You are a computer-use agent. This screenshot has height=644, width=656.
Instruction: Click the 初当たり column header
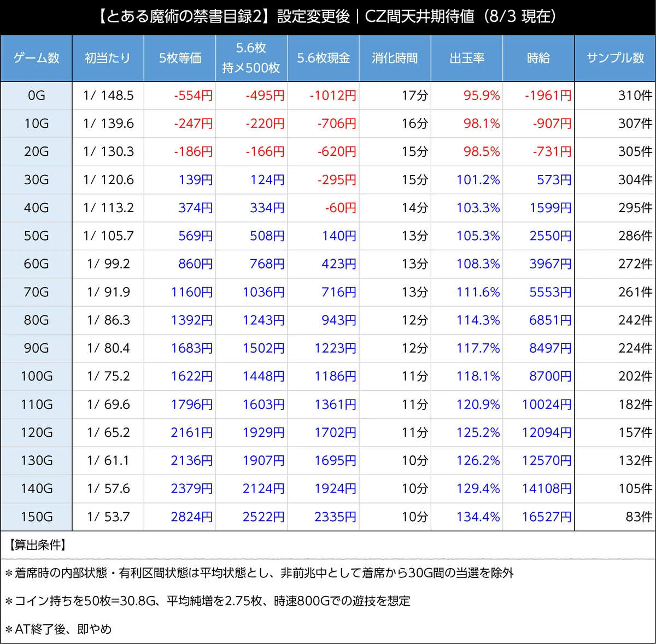pos(108,58)
